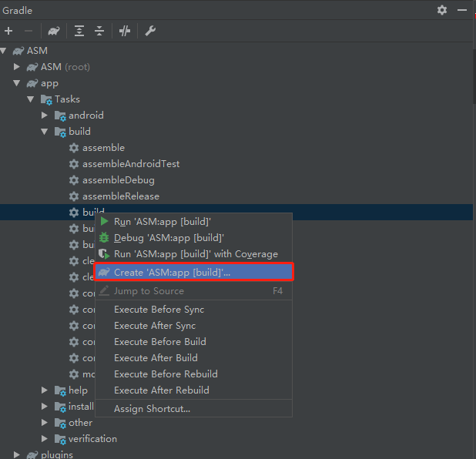Click the elephant Execute Gradle Task icon
Screen dimensions: 476x459
54,31
